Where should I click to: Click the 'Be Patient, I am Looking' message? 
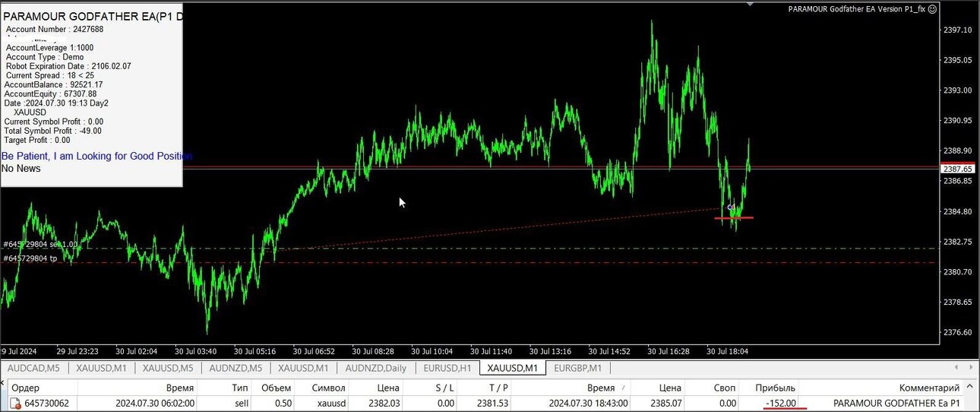click(96, 156)
